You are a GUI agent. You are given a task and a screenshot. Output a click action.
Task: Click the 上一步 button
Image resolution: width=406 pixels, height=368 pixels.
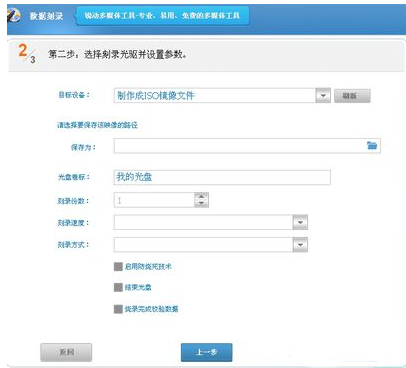(206, 352)
